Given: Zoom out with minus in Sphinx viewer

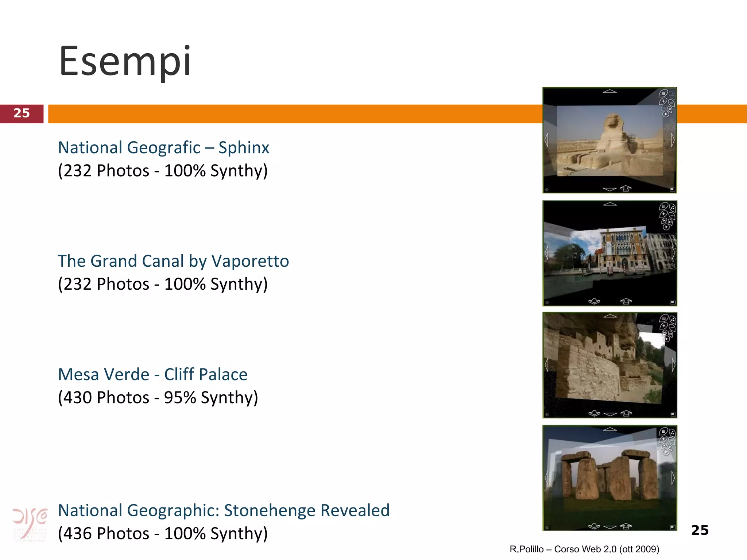Looking at the screenshot, I should (x=671, y=103).
